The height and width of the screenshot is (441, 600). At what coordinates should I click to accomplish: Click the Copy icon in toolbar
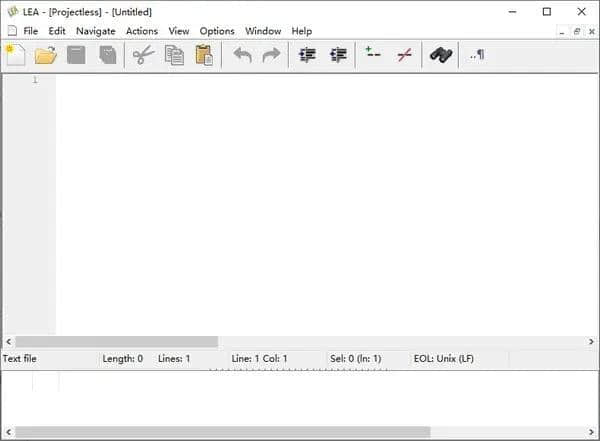coord(174,55)
